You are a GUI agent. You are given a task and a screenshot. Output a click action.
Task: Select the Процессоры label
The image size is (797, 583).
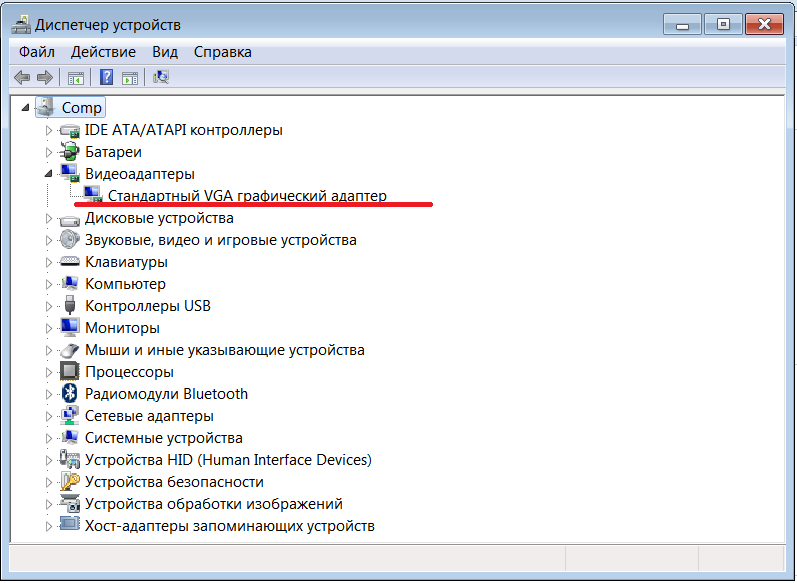click(129, 372)
